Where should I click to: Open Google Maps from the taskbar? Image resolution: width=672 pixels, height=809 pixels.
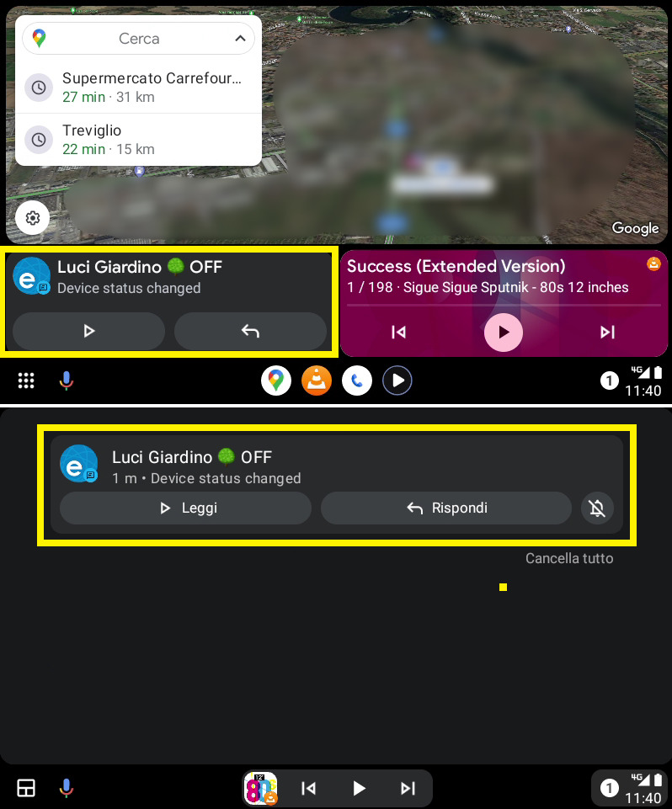coord(276,381)
